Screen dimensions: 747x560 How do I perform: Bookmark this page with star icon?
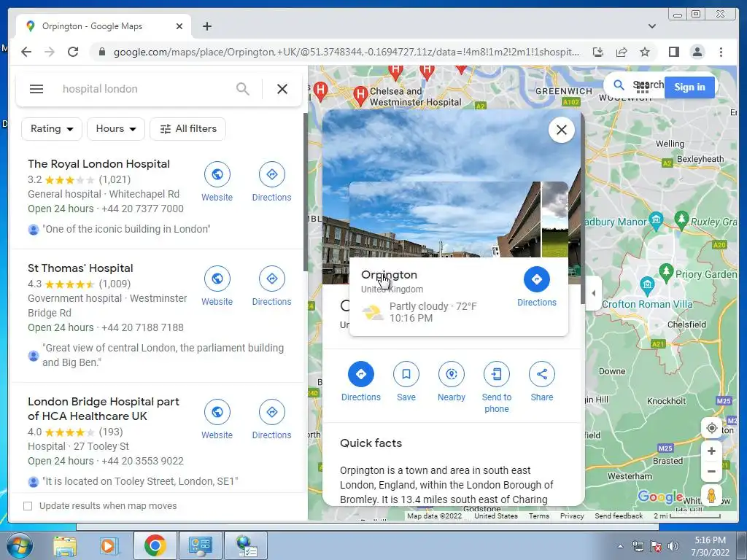(645, 52)
